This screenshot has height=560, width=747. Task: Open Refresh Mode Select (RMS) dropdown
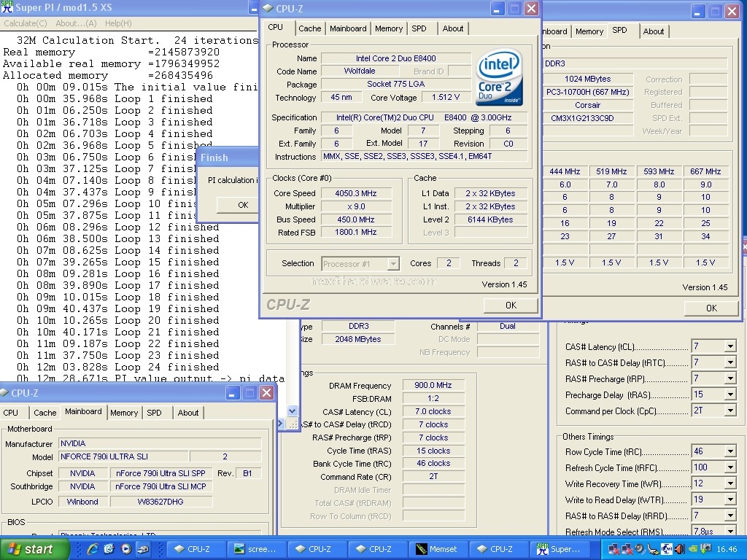click(x=730, y=531)
